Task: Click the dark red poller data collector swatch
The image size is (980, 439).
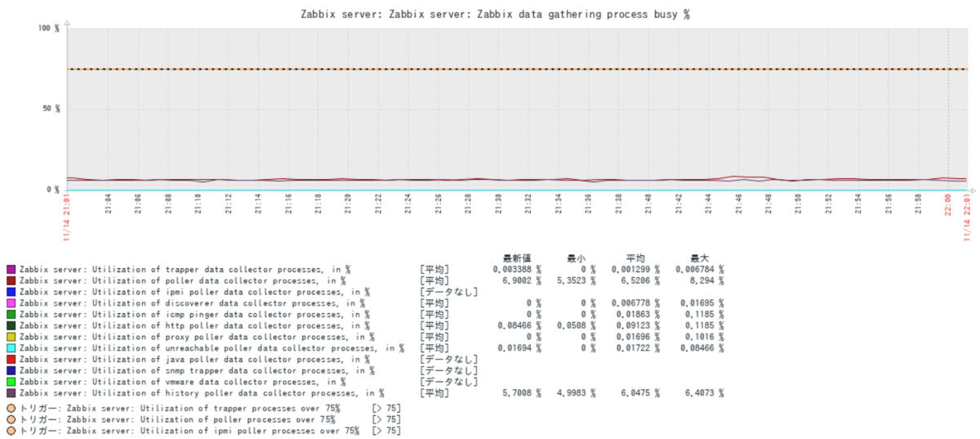Action: [x=11, y=280]
